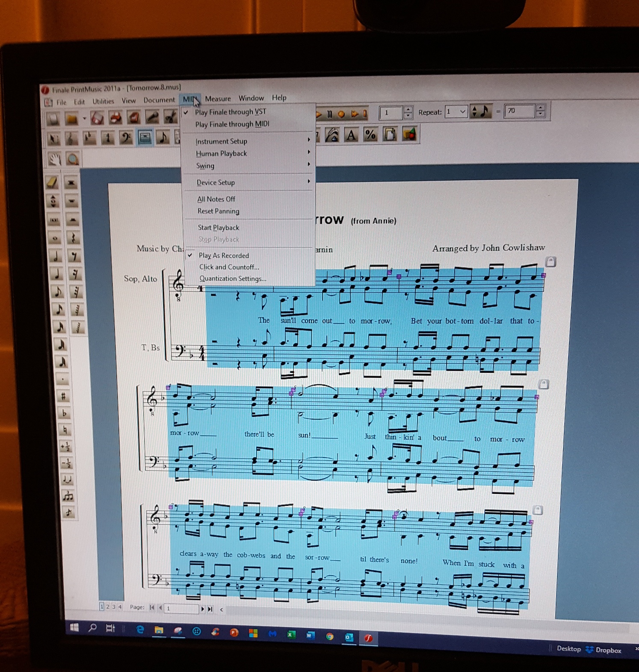Screen dimensions: 639x672
Task: Switch to Play Finale through MIDI
Action: coord(232,125)
